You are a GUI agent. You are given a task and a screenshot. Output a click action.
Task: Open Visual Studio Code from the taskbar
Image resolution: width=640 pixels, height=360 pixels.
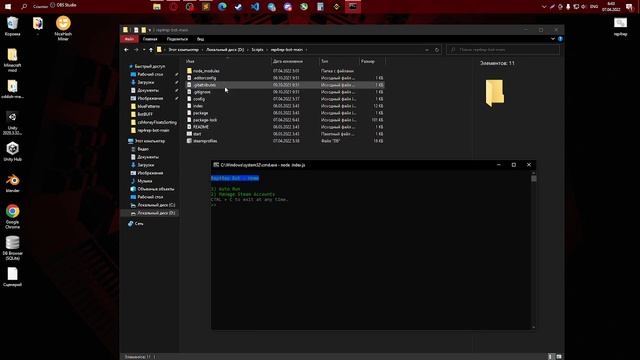tap(255, 7)
